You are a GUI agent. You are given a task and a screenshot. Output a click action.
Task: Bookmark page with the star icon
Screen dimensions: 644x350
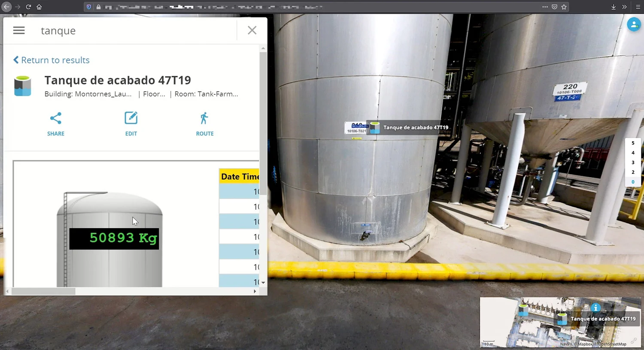pos(564,7)
